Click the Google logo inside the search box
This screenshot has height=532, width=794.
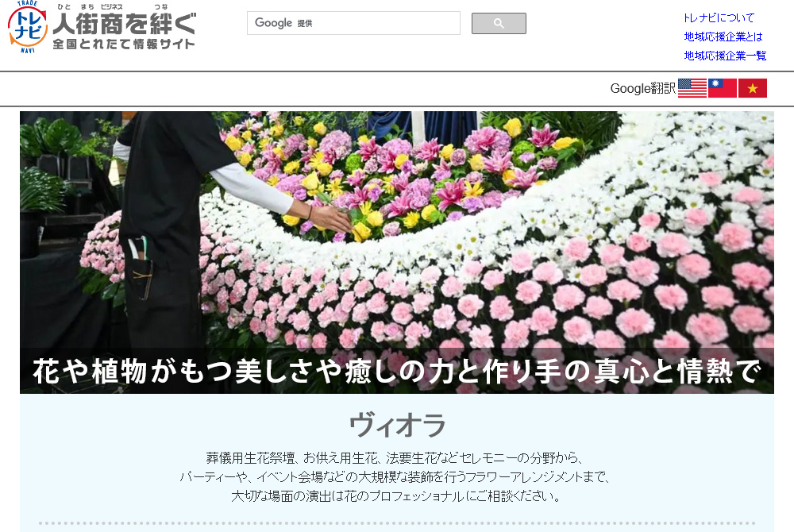(273, 23)
